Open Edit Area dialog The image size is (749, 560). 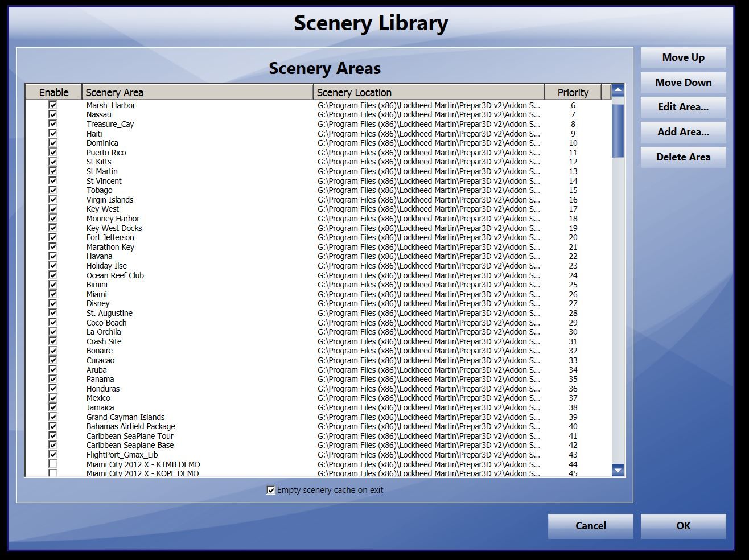(683, 107)
